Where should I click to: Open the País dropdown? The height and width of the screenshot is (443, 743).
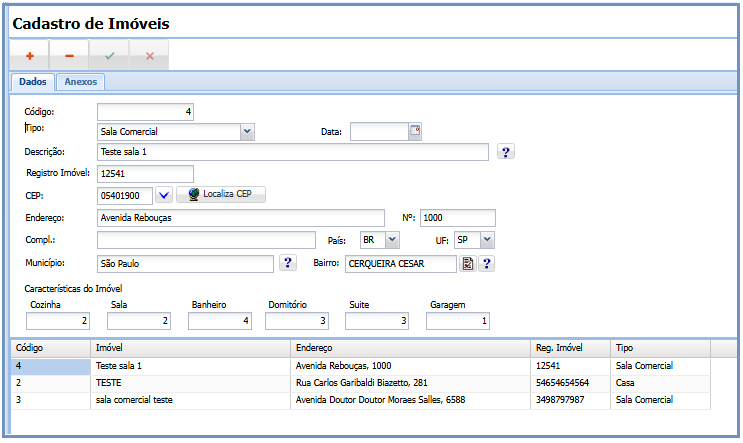[x=391, y=240]
